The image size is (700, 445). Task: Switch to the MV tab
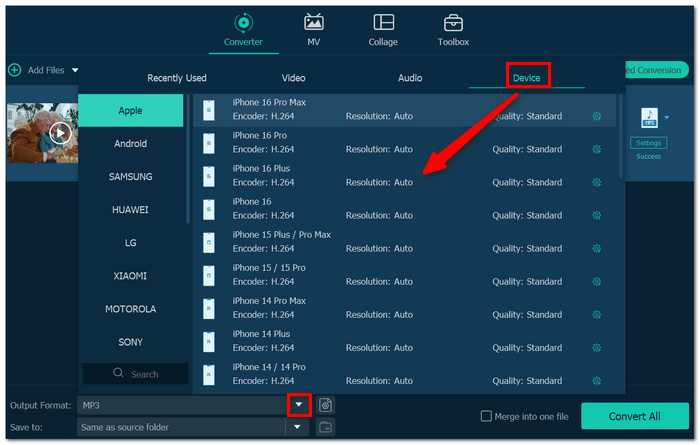point(313,30)
